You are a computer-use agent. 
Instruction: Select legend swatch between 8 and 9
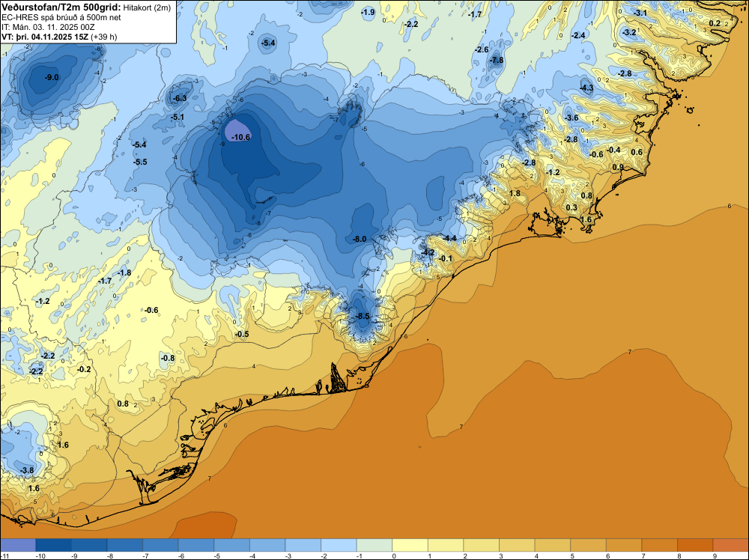click(x=695, y=545)
